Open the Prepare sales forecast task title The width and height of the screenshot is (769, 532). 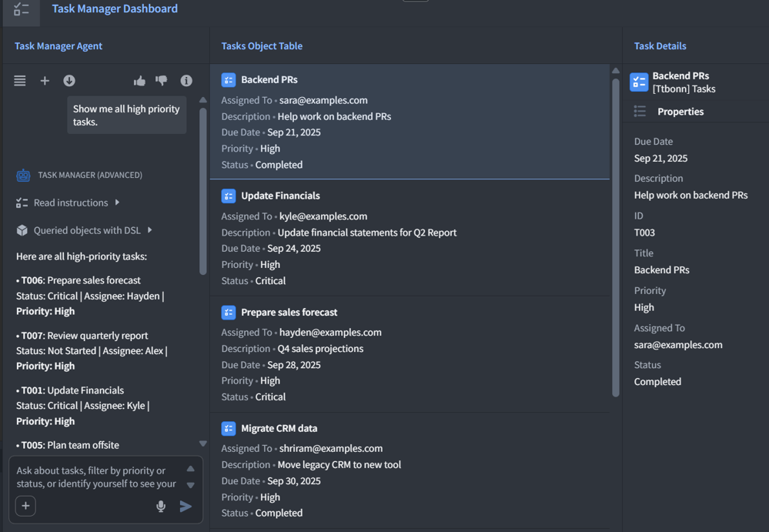coord(289,313)
